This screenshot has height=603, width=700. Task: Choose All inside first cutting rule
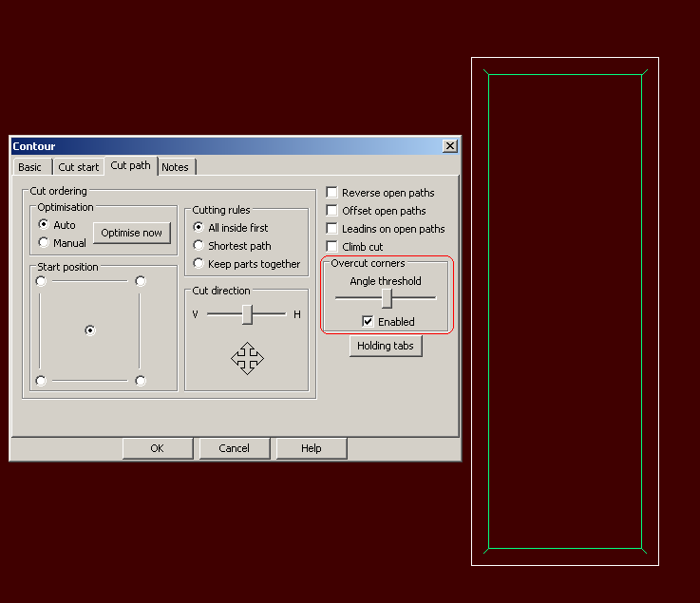[x=199, y=227]
